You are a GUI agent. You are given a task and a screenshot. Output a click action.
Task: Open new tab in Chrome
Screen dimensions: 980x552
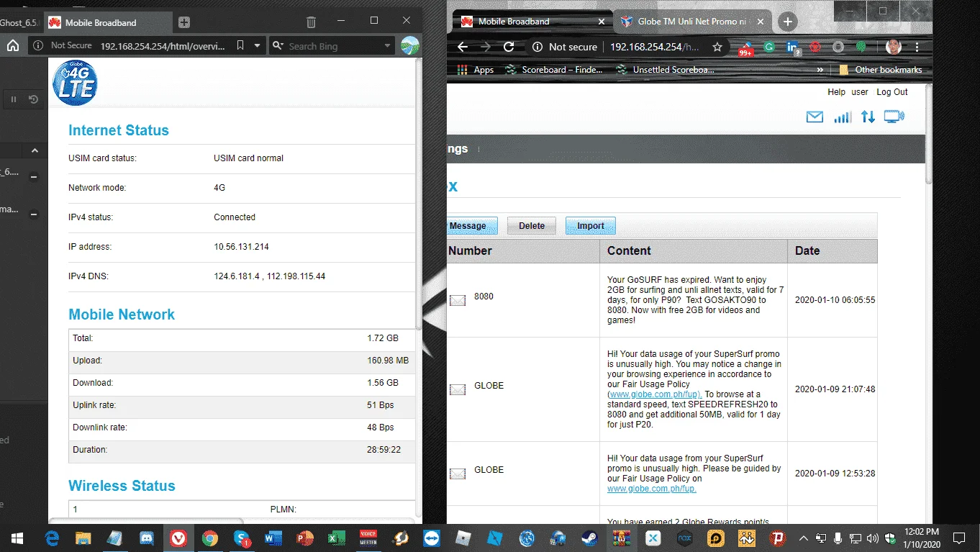point(787,22)
